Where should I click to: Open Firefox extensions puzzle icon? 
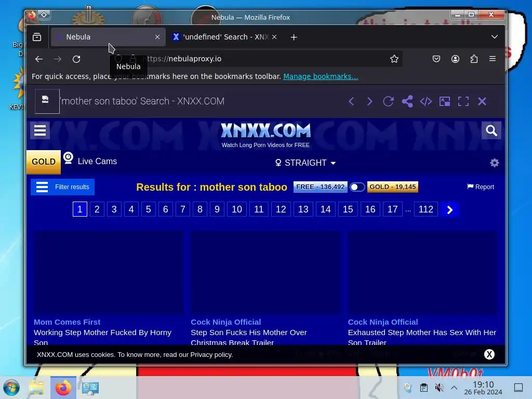click(474, 59)
